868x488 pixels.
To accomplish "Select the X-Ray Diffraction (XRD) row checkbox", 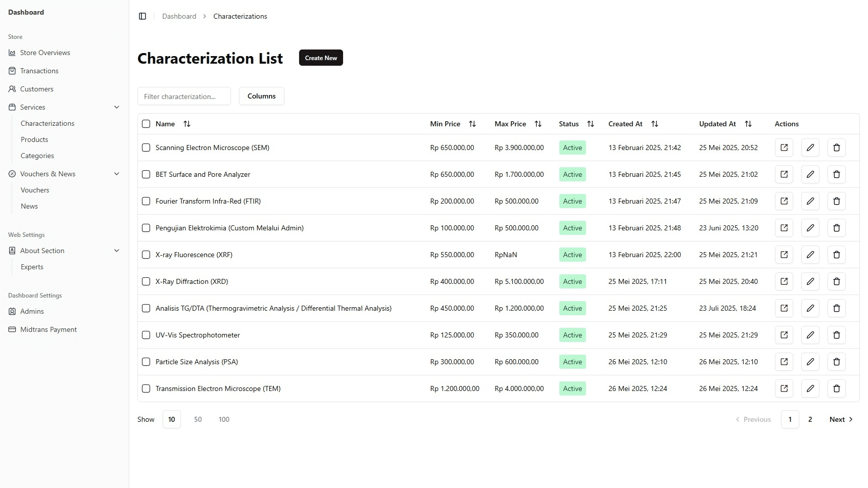I will [146, 281].
